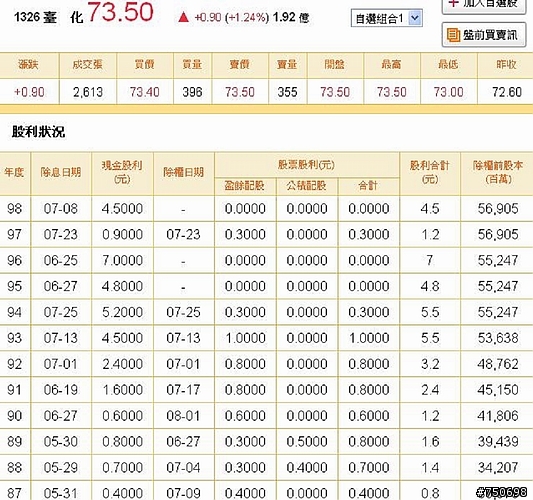Click the 股票股利(元) group header

click(306, 165)
